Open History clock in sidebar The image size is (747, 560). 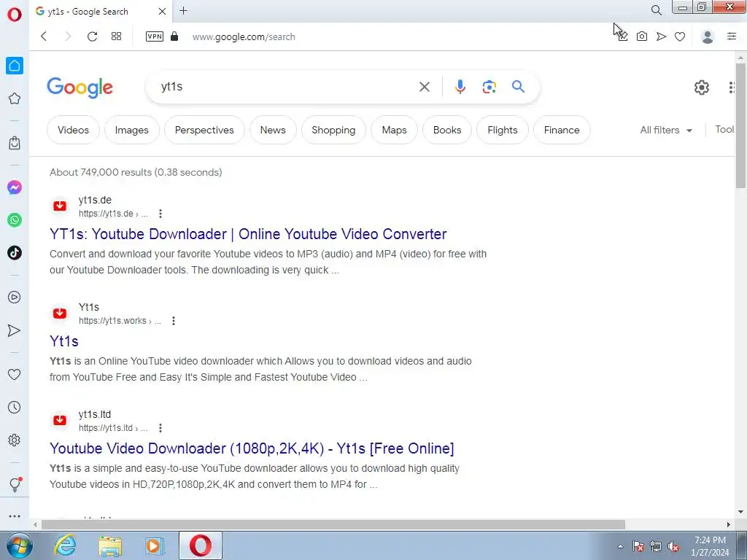[x=15, y=407]
